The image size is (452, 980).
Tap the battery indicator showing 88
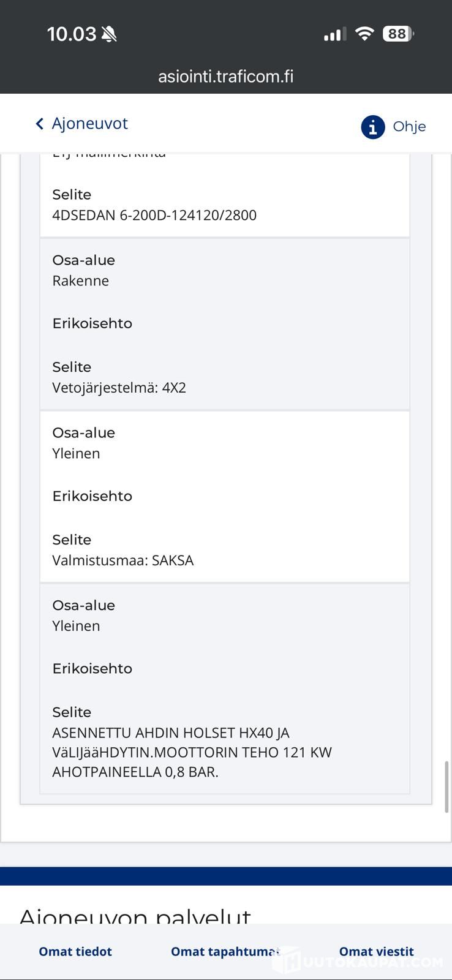coord(398,34)
